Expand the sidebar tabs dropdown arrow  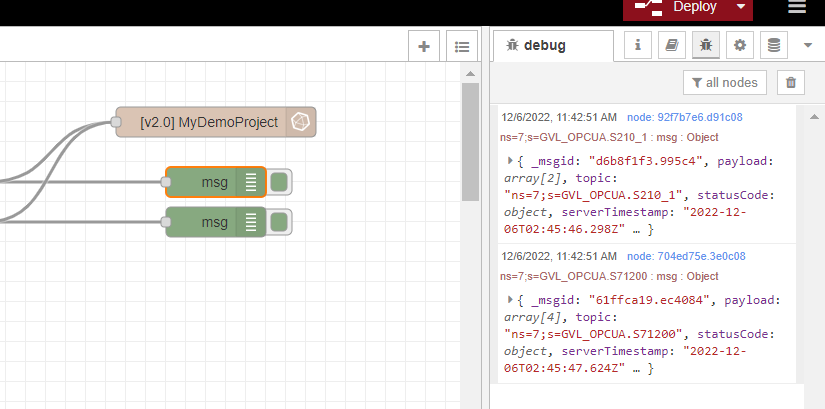click(808, 46)
